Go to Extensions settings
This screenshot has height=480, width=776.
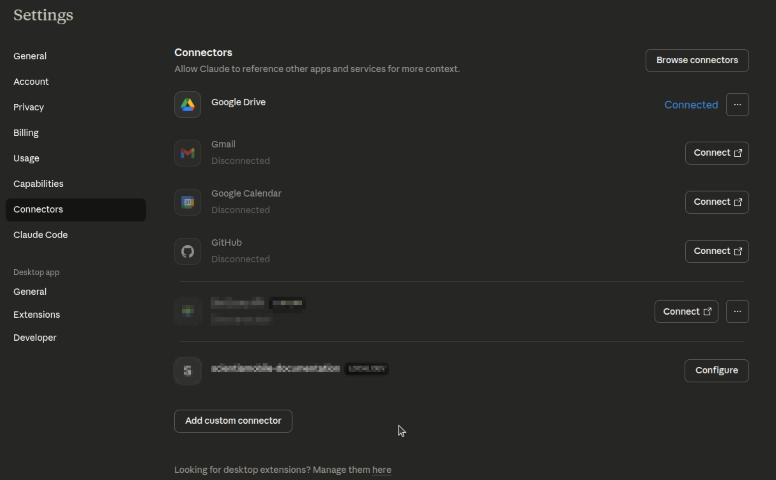[76, 315]
